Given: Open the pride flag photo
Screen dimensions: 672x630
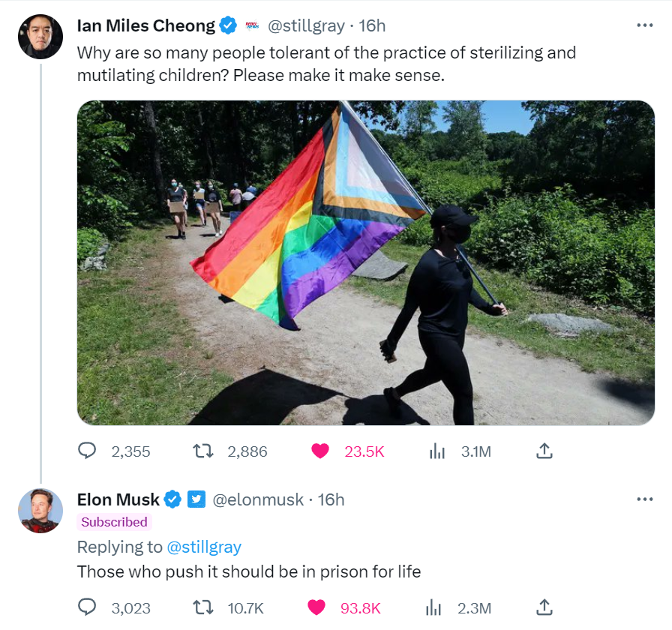Looking at the screenshot, I should pos(365,262).
